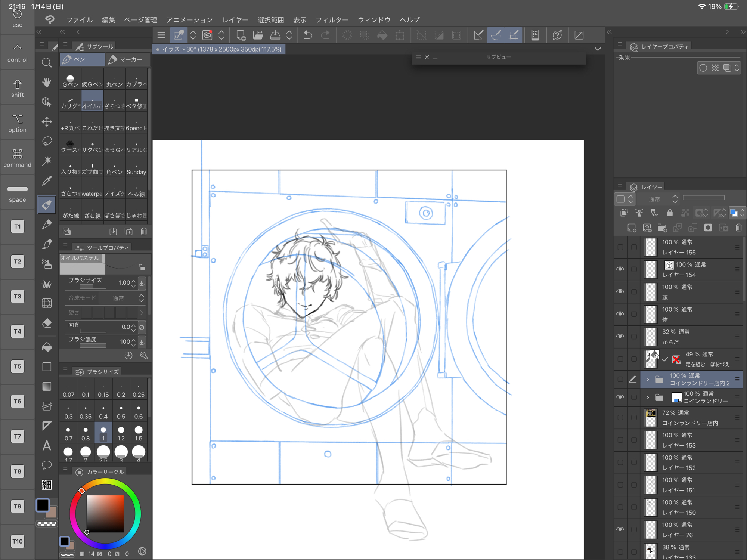Select the text tool A icon

click(x=47, y=445)
